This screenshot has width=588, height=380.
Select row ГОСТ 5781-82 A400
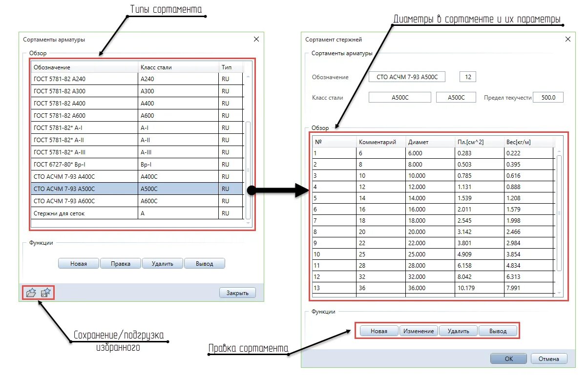click(x=137, y=103)
